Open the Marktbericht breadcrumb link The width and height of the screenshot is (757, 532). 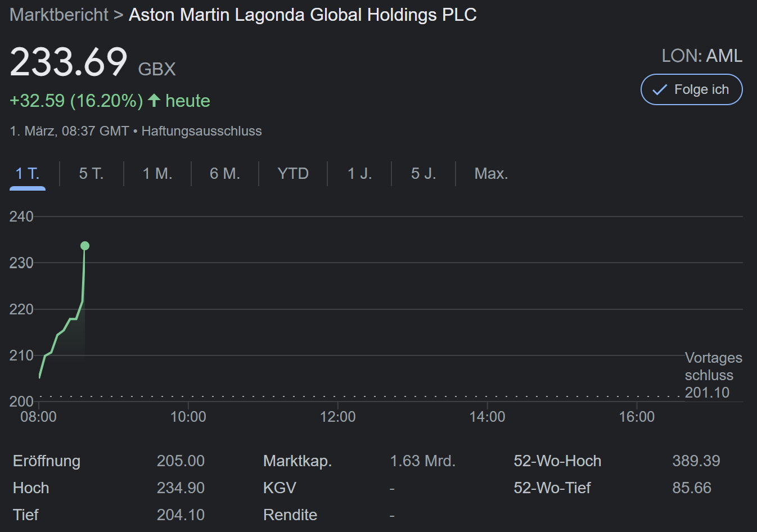pyautogui.click(x=59, y=15)
